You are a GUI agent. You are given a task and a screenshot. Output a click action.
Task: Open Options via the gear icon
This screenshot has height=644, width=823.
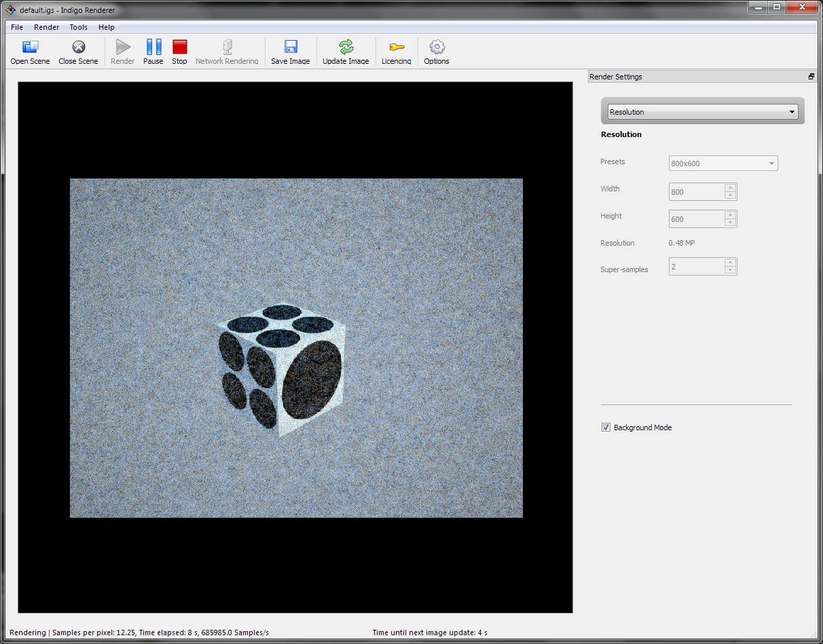[437, 48]
